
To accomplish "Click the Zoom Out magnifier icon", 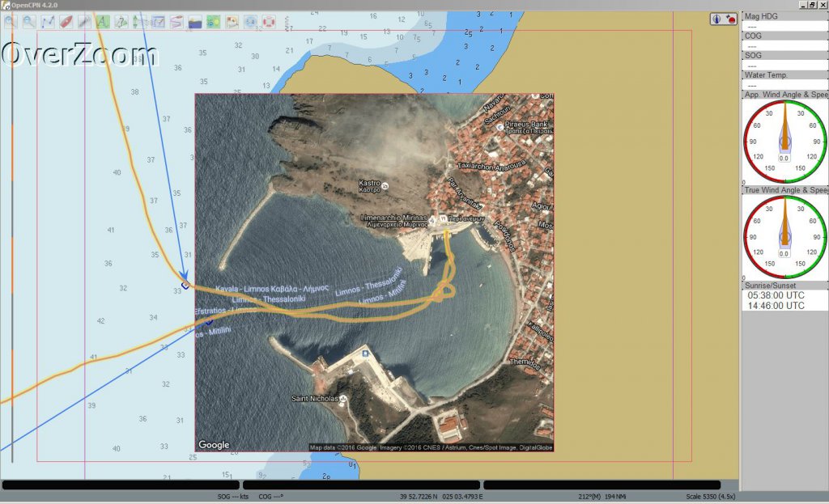I will click(28, 21).
